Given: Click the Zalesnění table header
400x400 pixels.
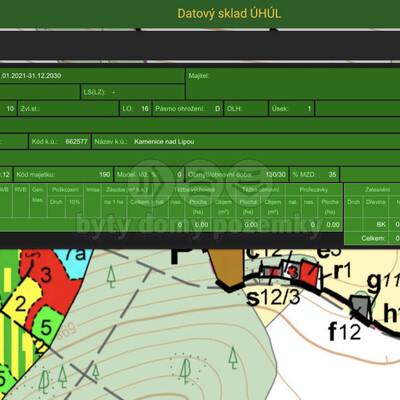Looking at the screenshot, I should (x=377, y=189).
